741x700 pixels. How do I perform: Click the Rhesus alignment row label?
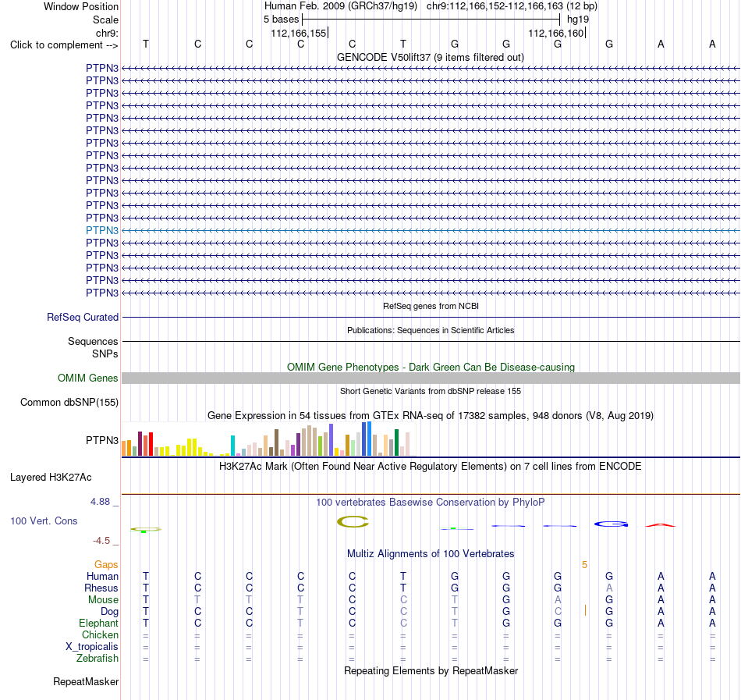click(101, 588)
